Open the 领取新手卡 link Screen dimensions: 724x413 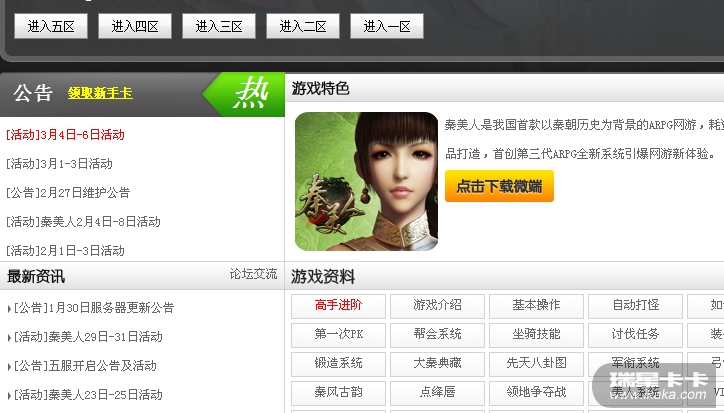100,93
